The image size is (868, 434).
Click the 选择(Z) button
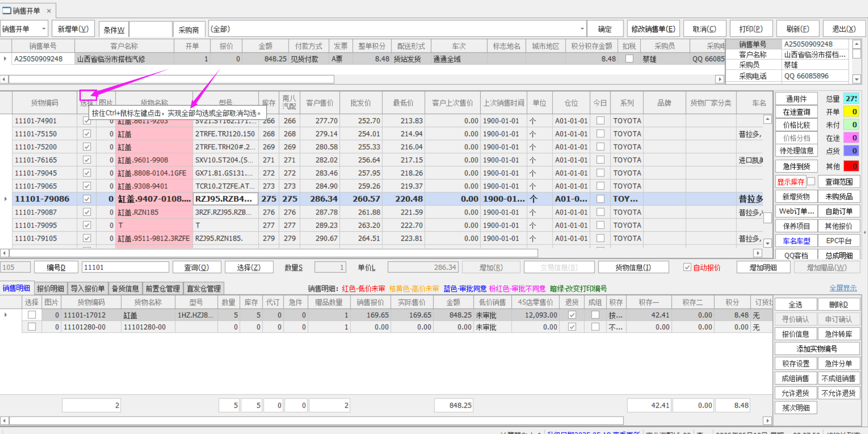point(249,267)
